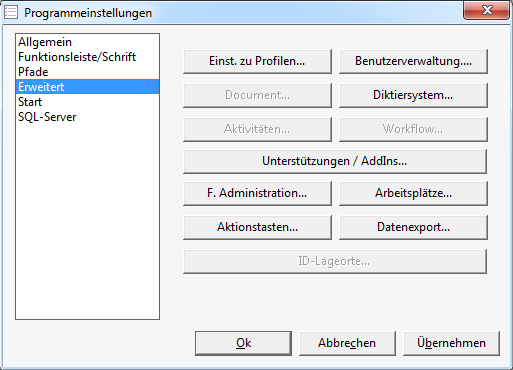513x370 pixels.
Task: Cancel with the Abbrechen button
Action: point(347,343)
